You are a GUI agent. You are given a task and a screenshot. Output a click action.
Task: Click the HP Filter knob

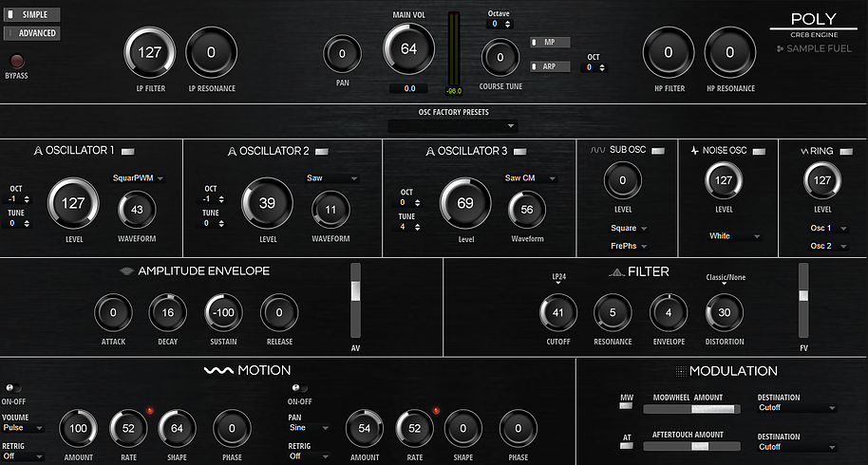669,52
